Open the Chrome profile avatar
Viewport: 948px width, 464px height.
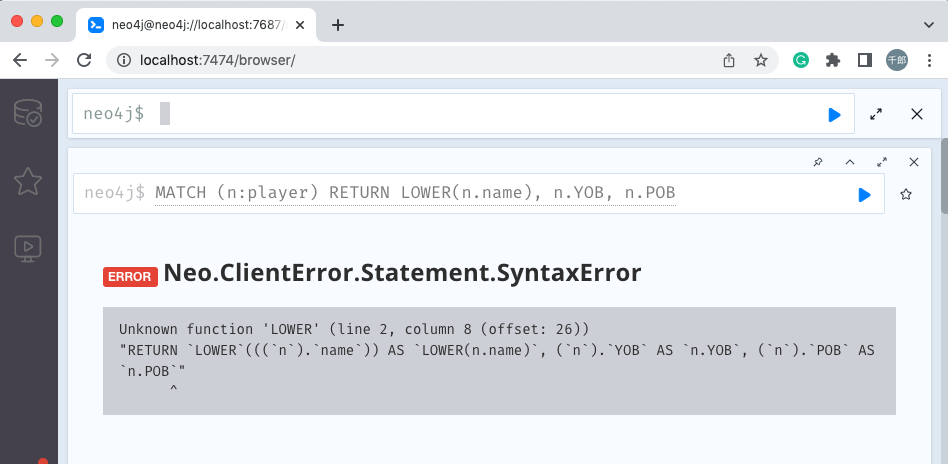[897, 60]
